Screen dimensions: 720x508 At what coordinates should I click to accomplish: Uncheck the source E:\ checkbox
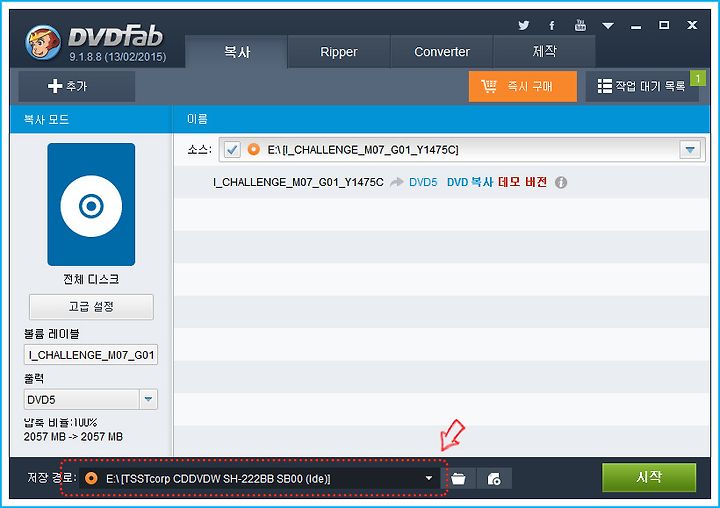[232, 150]
